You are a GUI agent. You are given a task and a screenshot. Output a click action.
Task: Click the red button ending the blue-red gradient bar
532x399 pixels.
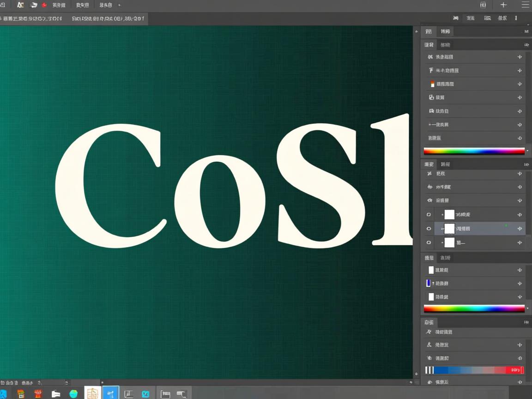[x=514, y=370]
